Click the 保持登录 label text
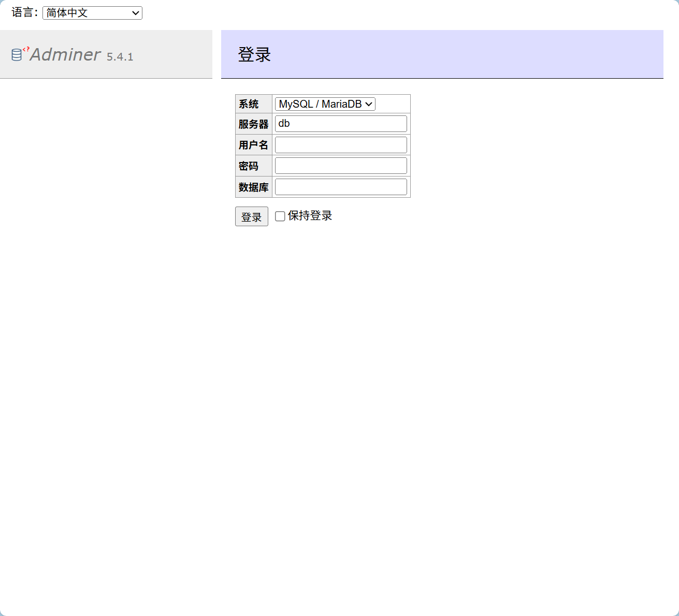The height and width of the screenshot is (616, 679). (309, 215)
